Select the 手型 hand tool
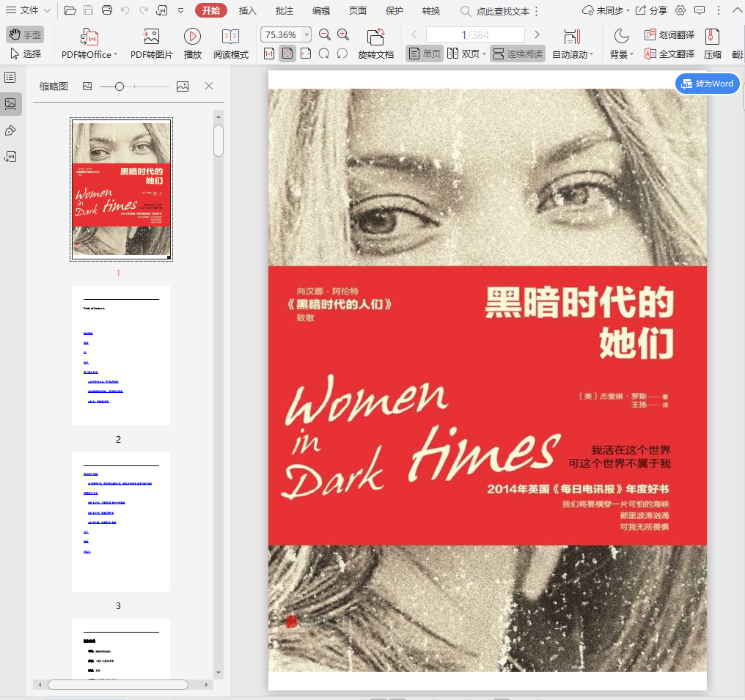The width and height of the screenshot is (745, 700). [25, 34]
